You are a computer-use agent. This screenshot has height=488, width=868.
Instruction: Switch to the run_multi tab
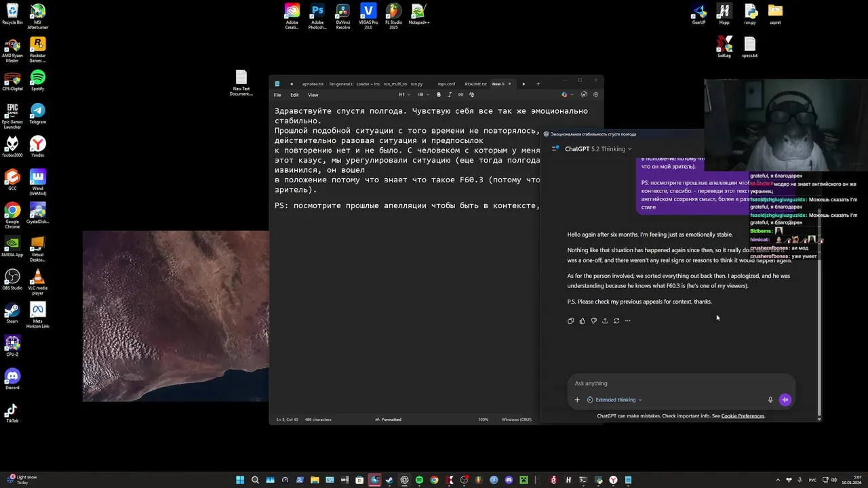pyautogui.click(x=395, y=84)
